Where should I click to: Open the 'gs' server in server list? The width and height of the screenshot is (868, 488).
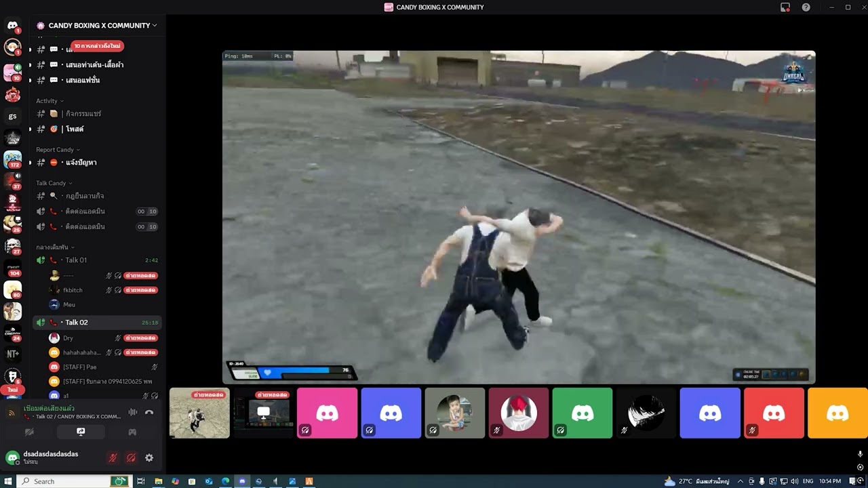point(12,117)
